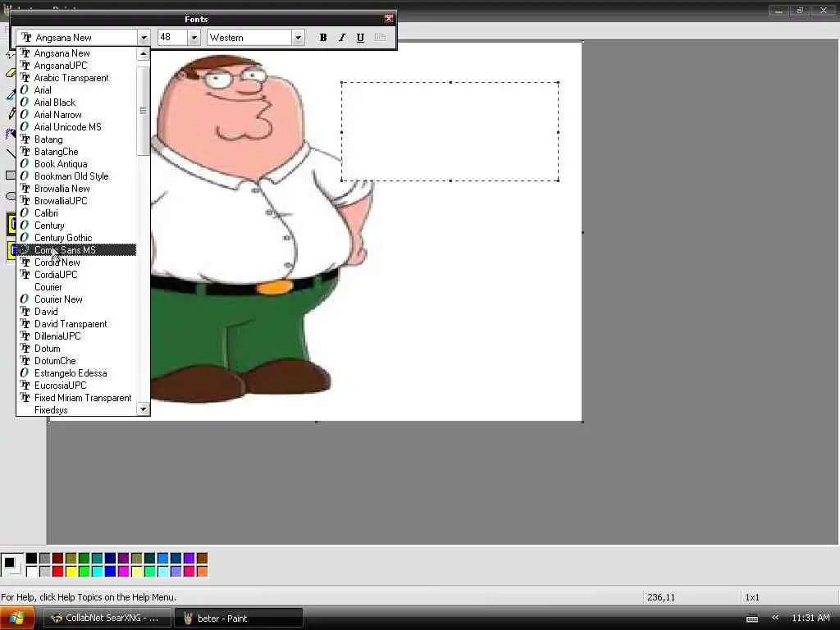840x630 pixels.
Task: Select Arial Narrow in the font list
Action: [76, 115]
